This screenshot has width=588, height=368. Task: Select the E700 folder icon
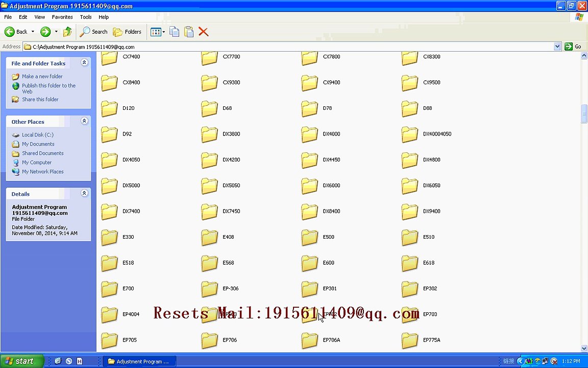point(110,289)
